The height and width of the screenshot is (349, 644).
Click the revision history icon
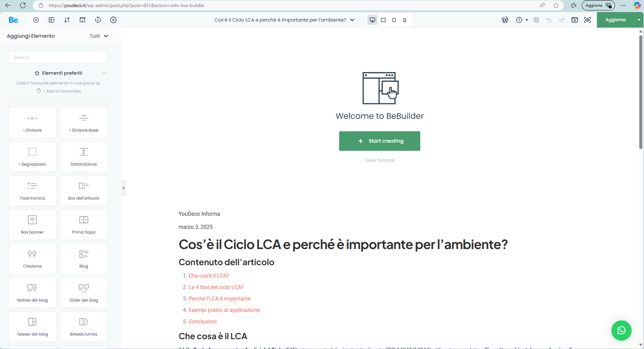point(98,20)
